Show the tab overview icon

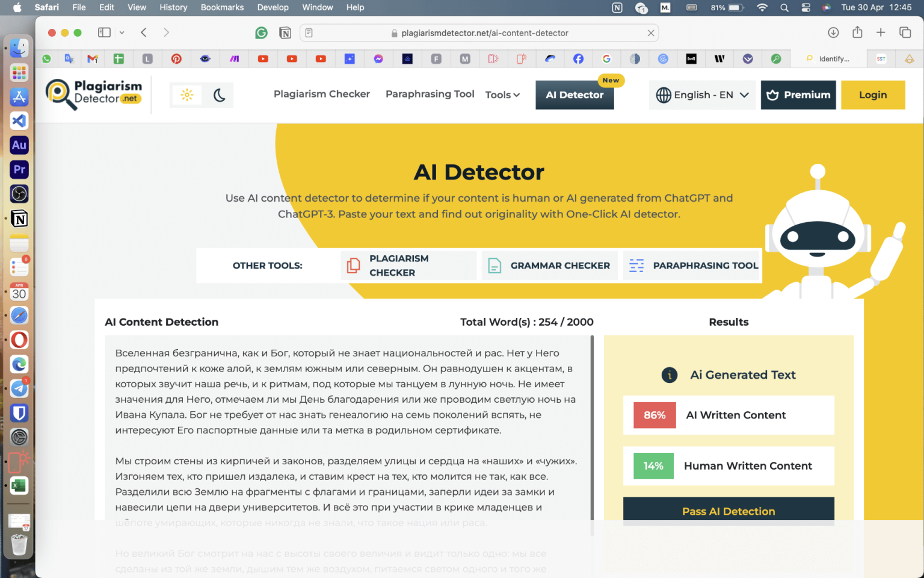pos(905,33)
